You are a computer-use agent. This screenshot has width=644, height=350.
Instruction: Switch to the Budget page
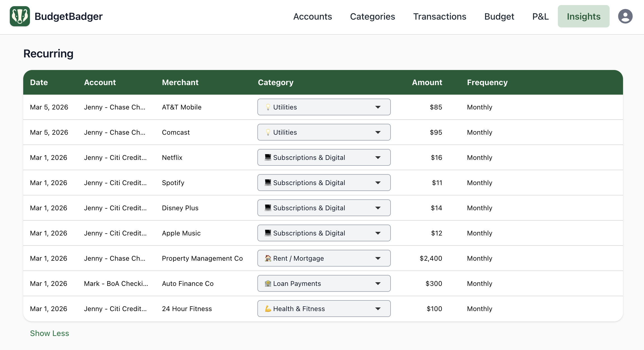click(499, 17)
